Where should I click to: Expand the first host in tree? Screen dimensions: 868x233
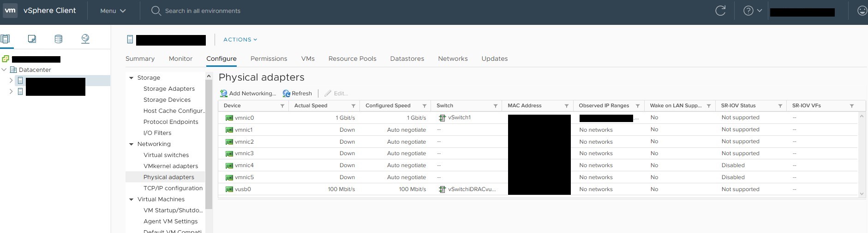coord(11,80)
